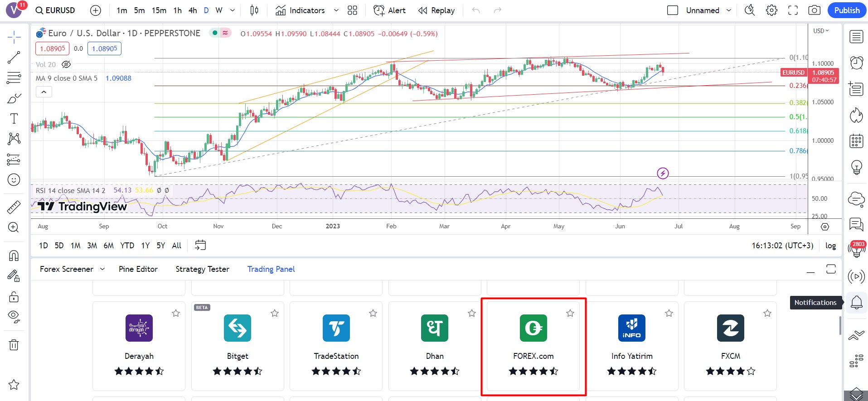Add symbol to compare with plus
This screenshot has width=868, height=401.
click(x=96, y=10)
